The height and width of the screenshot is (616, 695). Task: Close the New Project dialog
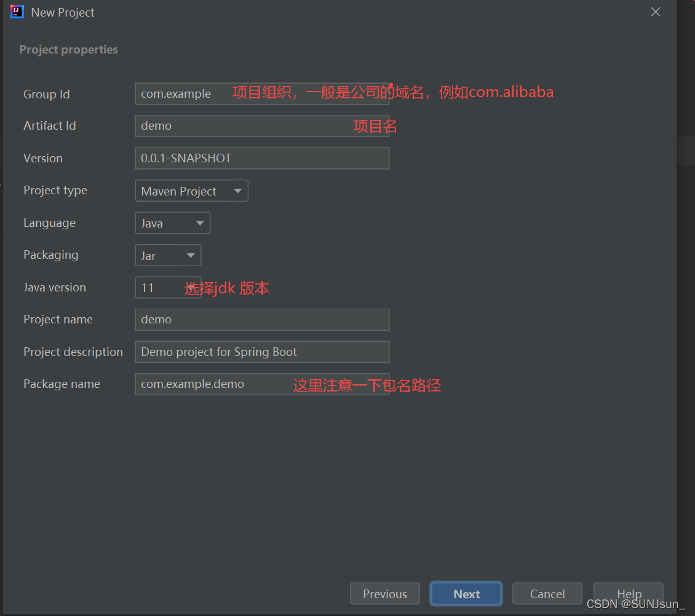tap(655, 11)
